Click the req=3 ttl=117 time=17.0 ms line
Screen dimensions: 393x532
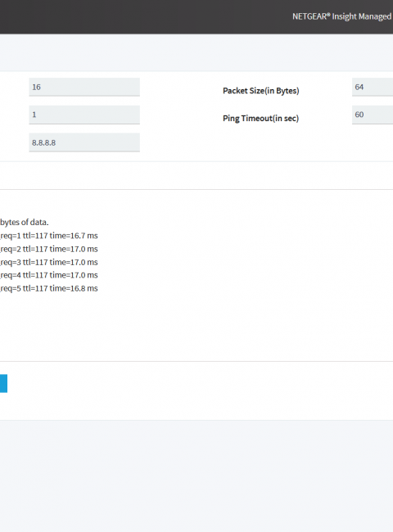tap(49, 262)
